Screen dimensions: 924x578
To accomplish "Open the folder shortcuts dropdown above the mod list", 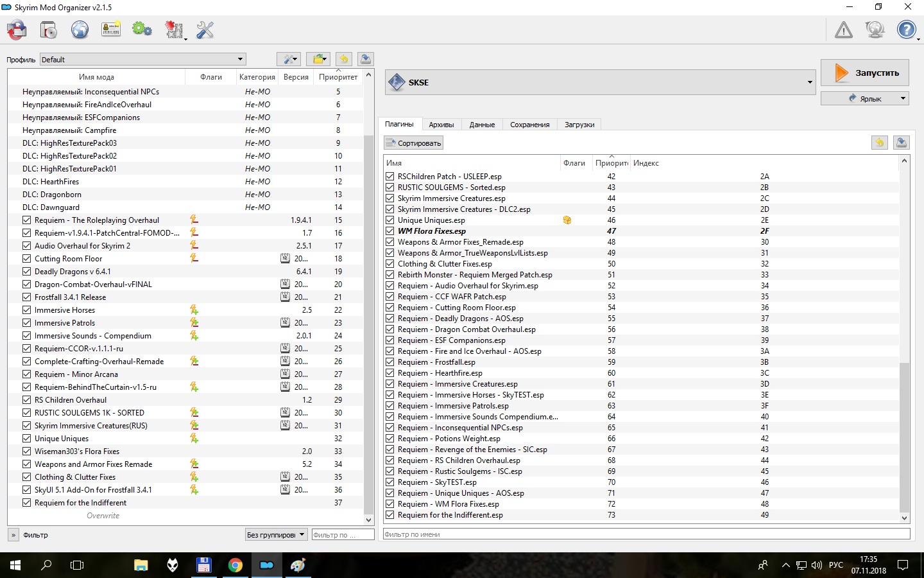I will pos(318,59).
